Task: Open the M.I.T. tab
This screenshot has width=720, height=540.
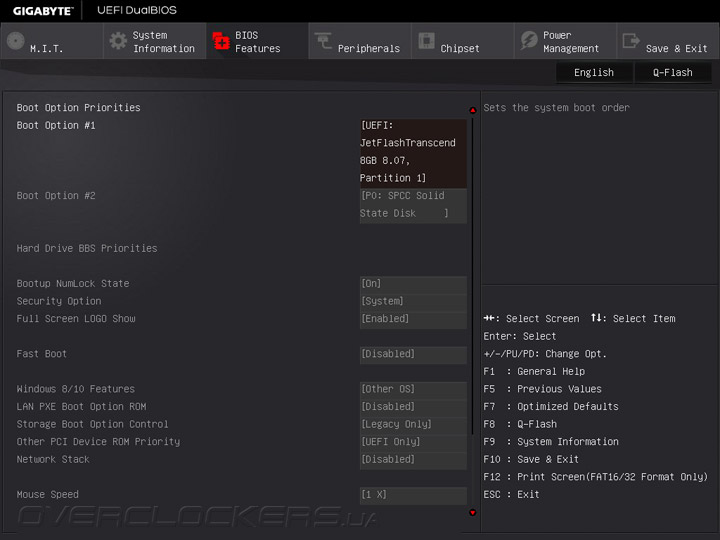Action: 51,41
